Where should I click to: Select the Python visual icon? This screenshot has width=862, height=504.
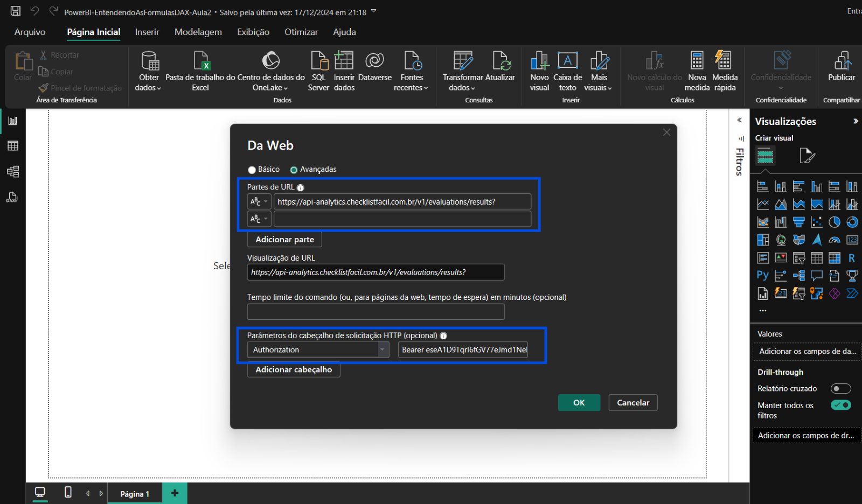762,276
